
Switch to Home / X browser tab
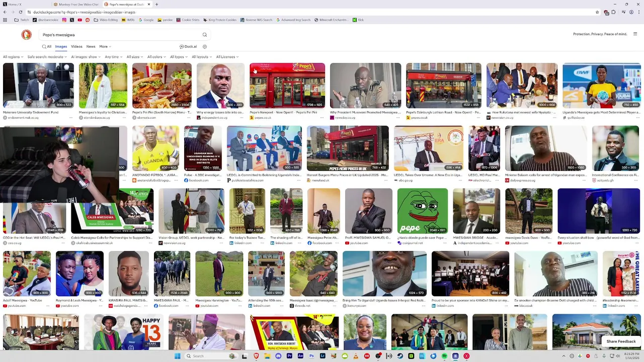(25, 5)
